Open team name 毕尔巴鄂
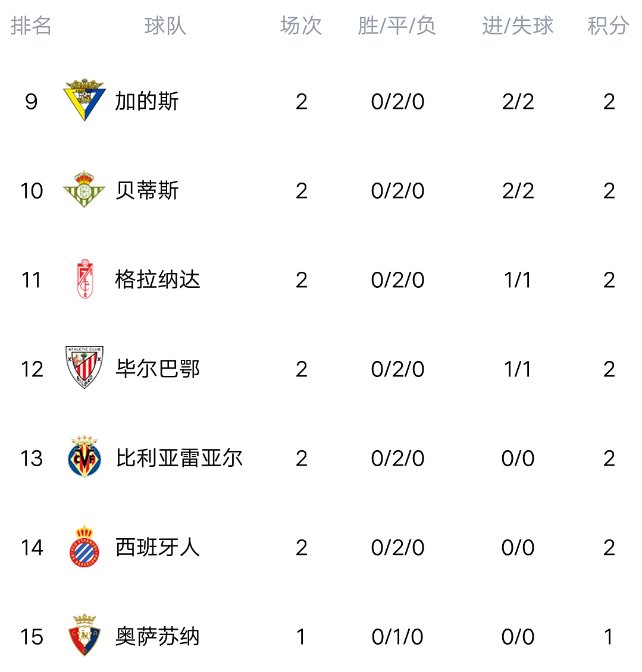642x672 pixels. tap(158, 369)
